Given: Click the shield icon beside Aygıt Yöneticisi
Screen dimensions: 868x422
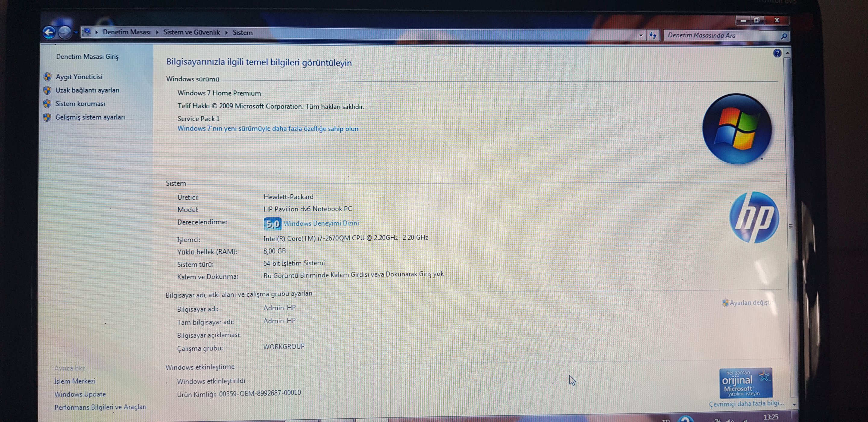Looking at the screenshot, I should (48, 77).
